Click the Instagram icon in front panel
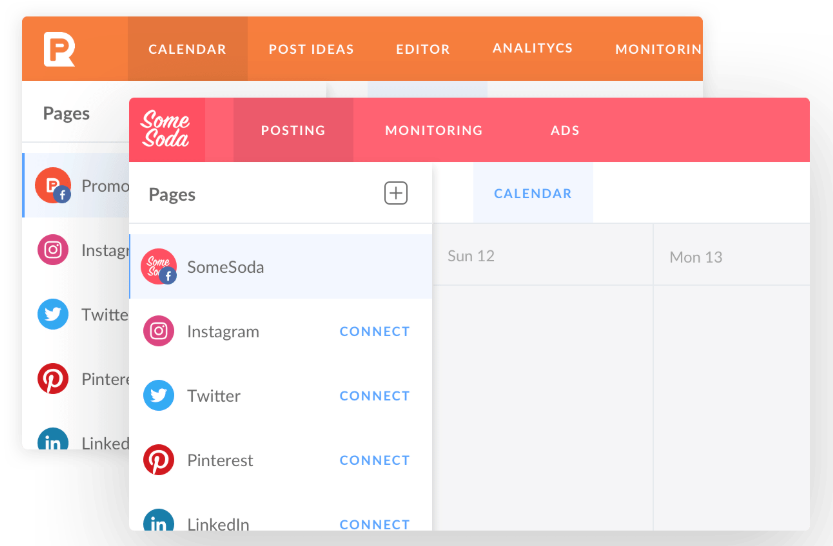 tap(158, 331)
